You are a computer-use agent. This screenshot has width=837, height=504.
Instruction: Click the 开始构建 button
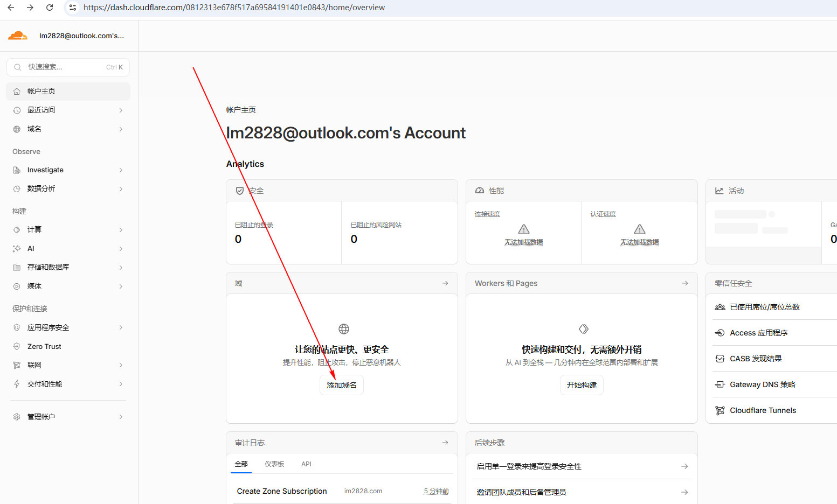(x=582, y=385)
